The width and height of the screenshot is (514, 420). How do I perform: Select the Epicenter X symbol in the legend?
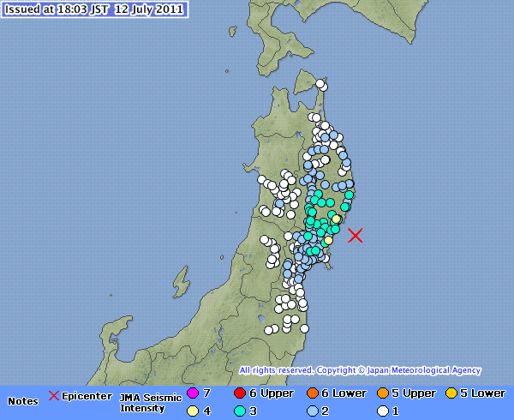click(x=53, y=395)
